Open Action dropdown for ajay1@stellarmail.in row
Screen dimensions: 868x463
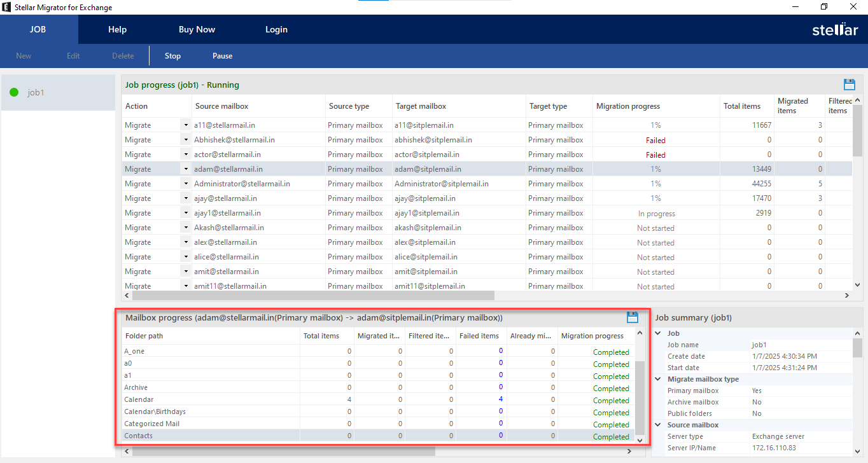186,213
